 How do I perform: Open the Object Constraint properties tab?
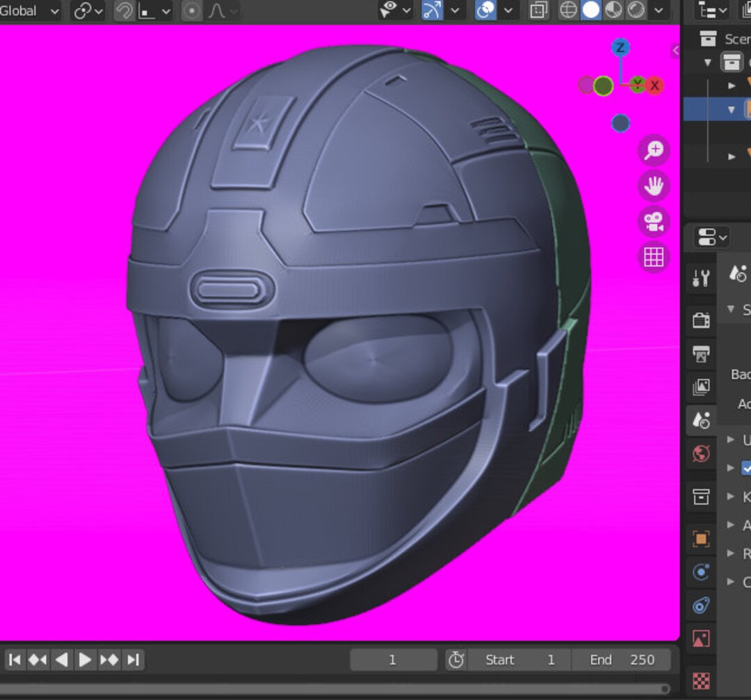(701, 572)
